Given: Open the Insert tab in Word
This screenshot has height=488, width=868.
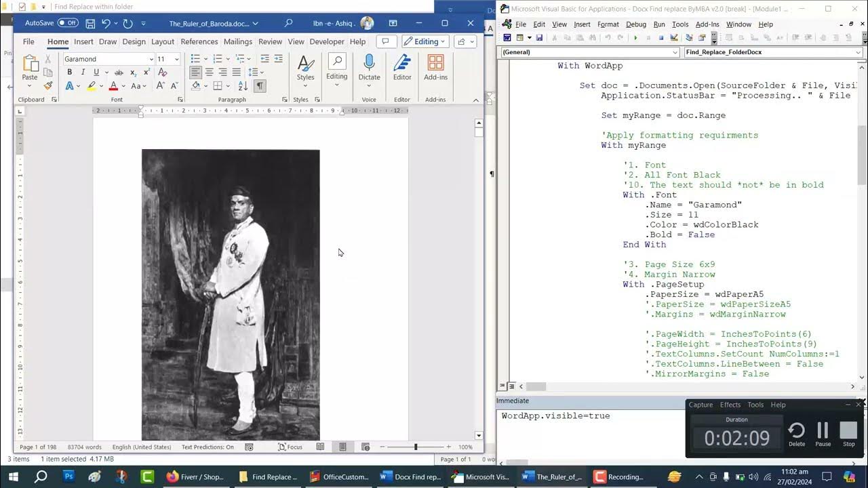Looking at the screenshot, I should click(83, 41).
